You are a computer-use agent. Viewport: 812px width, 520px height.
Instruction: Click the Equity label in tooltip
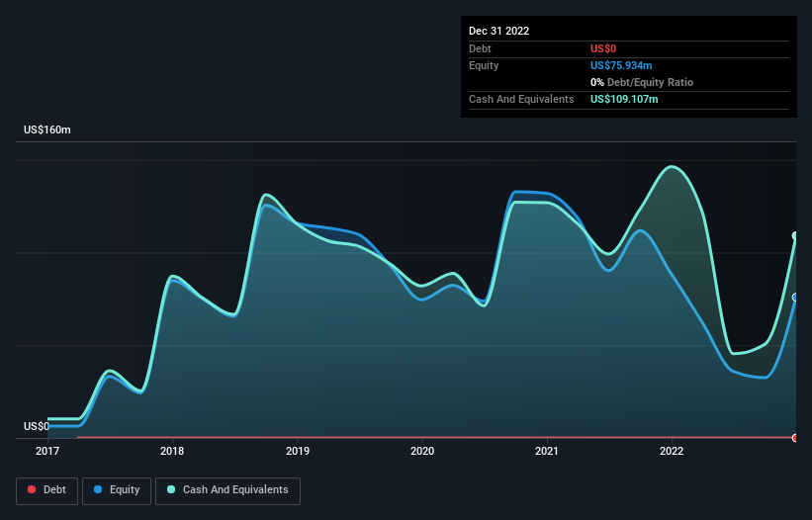coord(484,65)
